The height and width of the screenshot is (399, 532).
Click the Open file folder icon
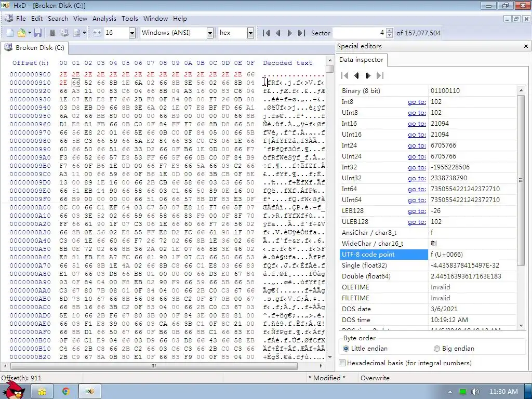click(x=21, y=33)
